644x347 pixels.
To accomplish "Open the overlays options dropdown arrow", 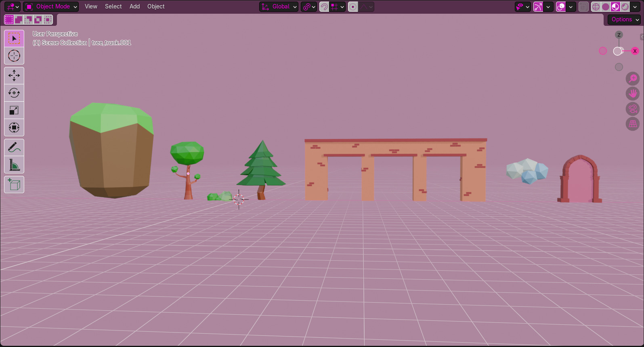I will (x=571, y=6).
